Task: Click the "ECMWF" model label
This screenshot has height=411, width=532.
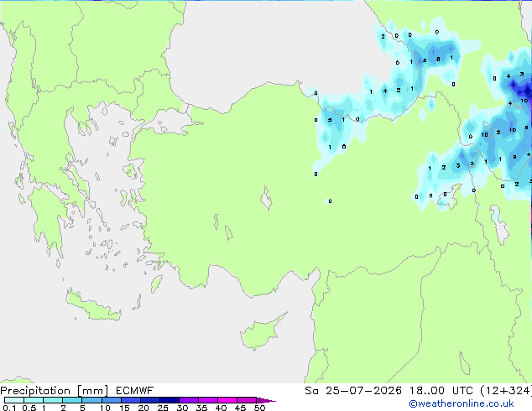Action: click(x=135, y=391)
